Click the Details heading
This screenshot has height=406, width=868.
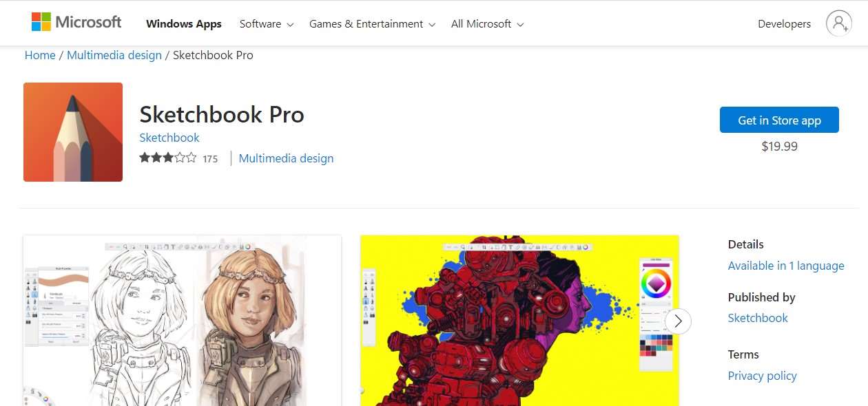[x=746, y=244]
